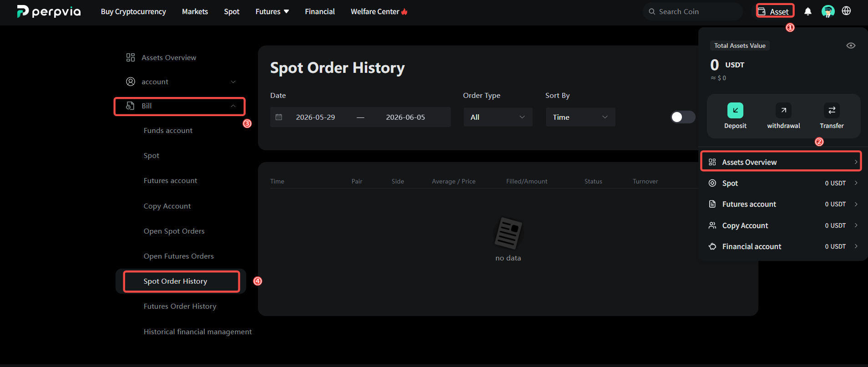Click the end date 2026-06-05
The image size is (868, 367).
click(405, 117)
